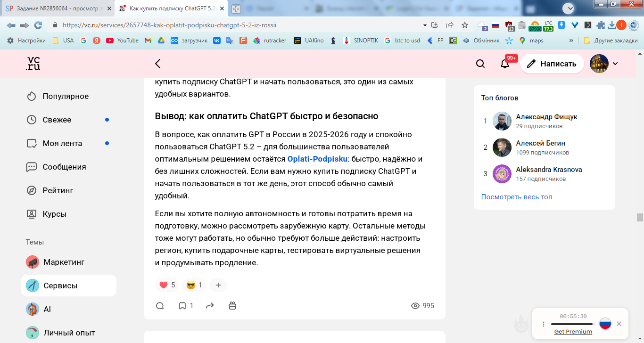
Task: Open the comments bubble under the article
Action: pyautogui.click(x=160, y=306)
